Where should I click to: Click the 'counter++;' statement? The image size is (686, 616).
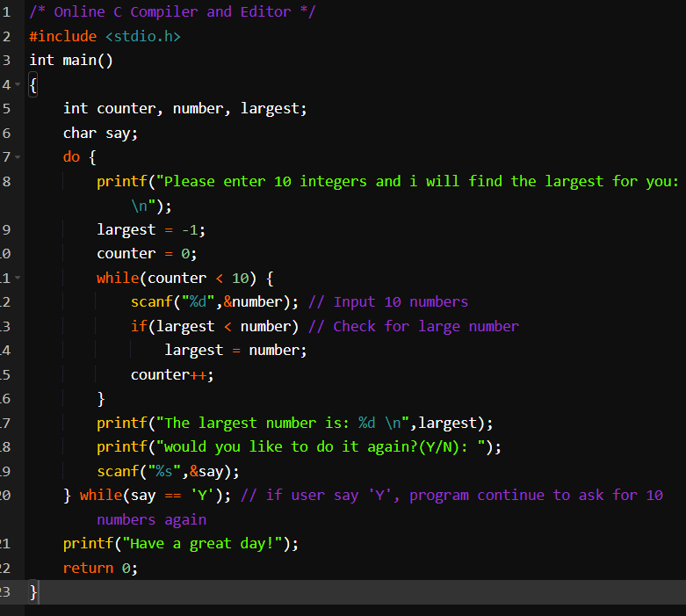172,374
